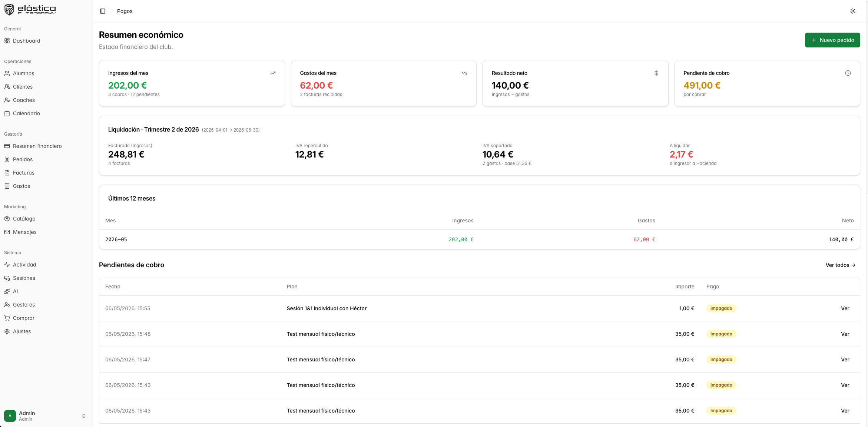
Task: Click the Admin avatar badge
Action: [x=10, y=416]
